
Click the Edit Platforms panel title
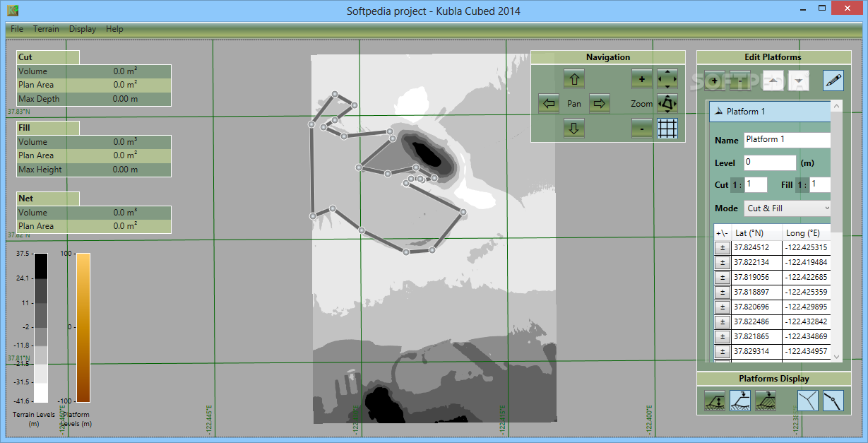(x=773, y=57)
